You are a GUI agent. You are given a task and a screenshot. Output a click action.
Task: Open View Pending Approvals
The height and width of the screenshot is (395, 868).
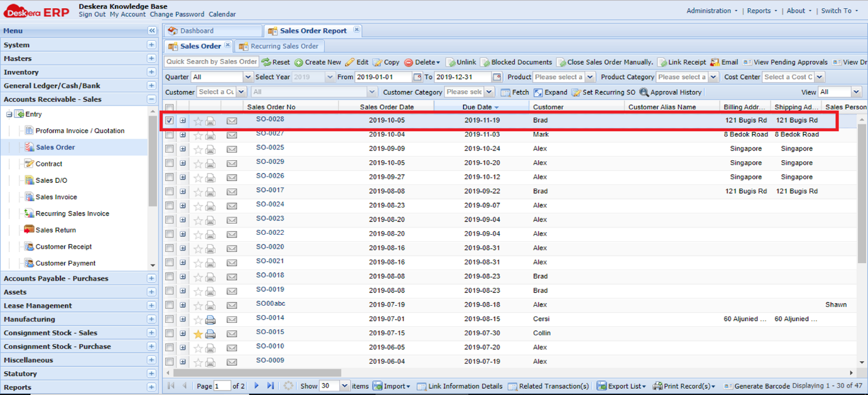785,62
